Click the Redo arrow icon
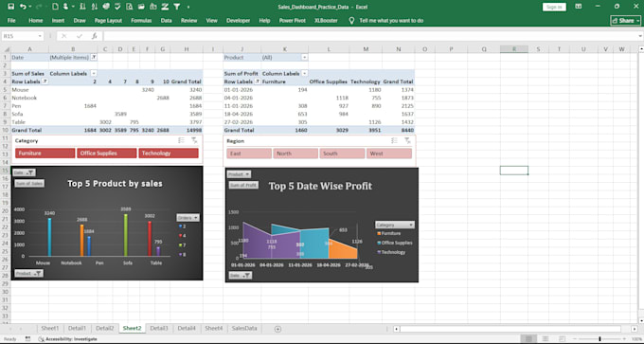Screen dimensions: 644x344 coord(40,7)
